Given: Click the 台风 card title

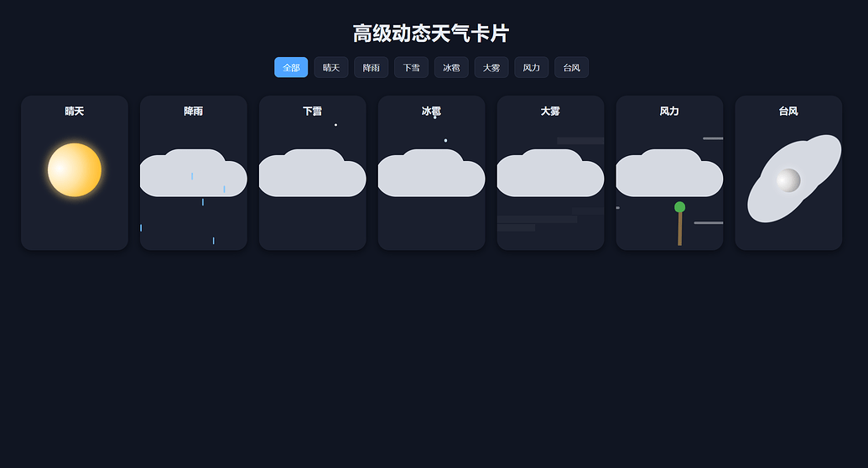Looking at the screenshot, I should coord(789,112).
